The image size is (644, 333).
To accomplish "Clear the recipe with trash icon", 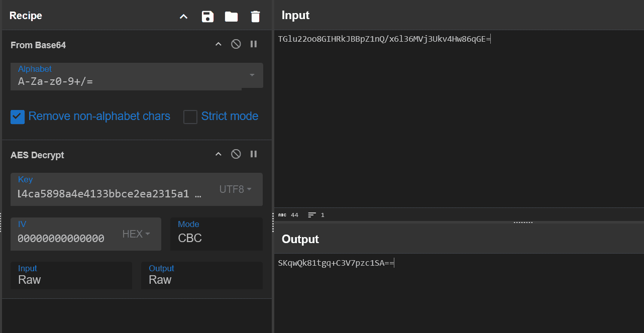I will click(x=255, y=17).
